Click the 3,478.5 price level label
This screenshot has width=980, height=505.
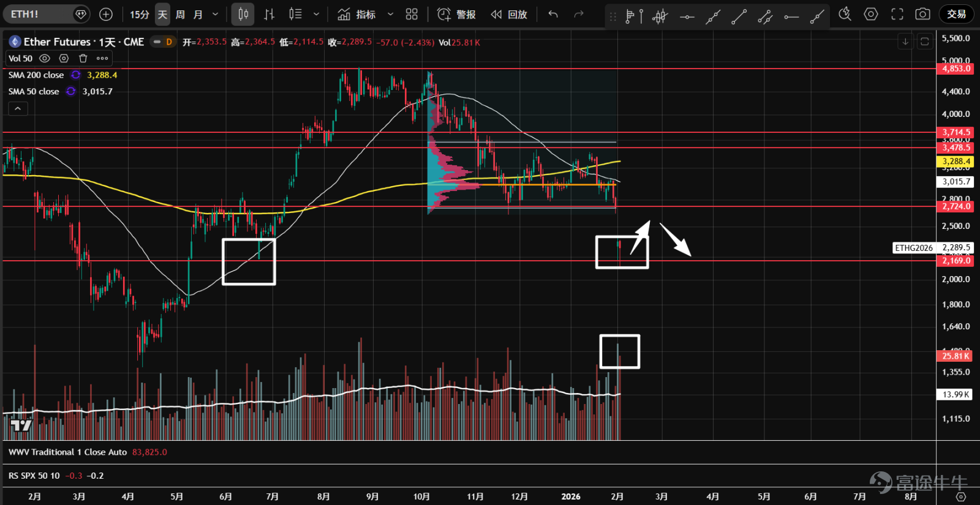[x=956, y=148]
